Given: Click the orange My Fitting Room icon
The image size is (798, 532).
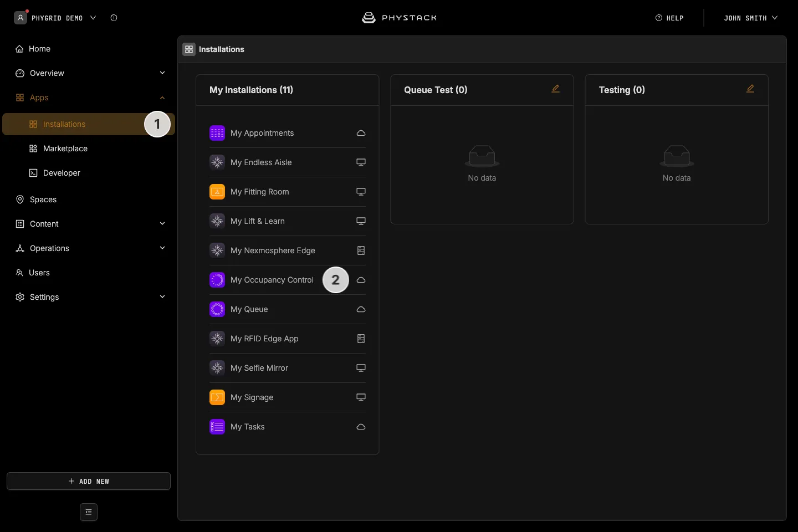Looking at the screenshot, I should (217, 192).
